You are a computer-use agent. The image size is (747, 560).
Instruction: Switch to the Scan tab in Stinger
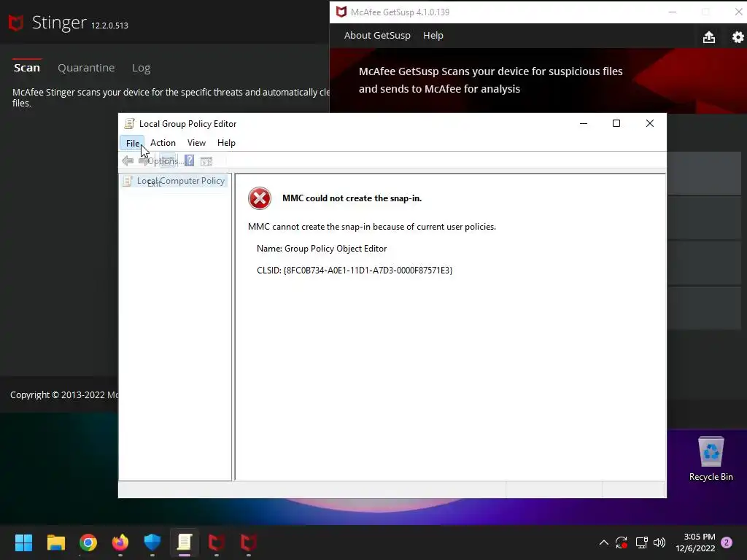pos(27,68)
